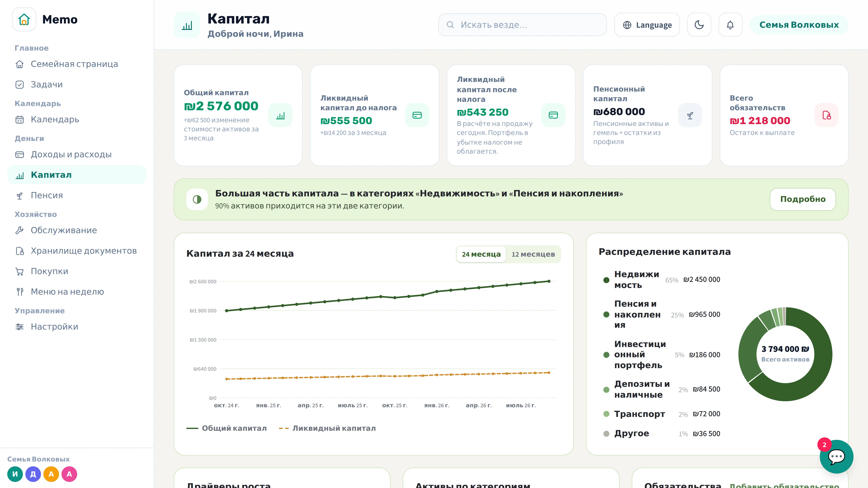Select Инвестиционный портфель distribution row
This screenshot has width=868, height=488.
(661, 355)
